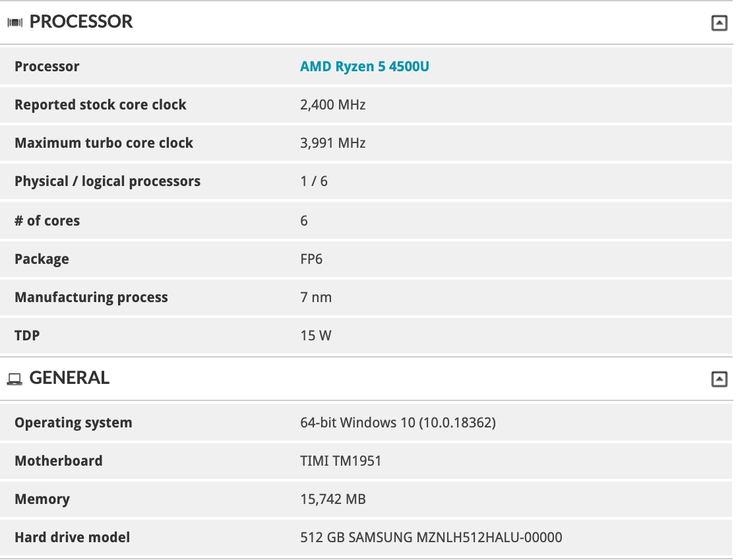
Task: Click the GENERAL section heading text
Action: [x=69, y=378]
